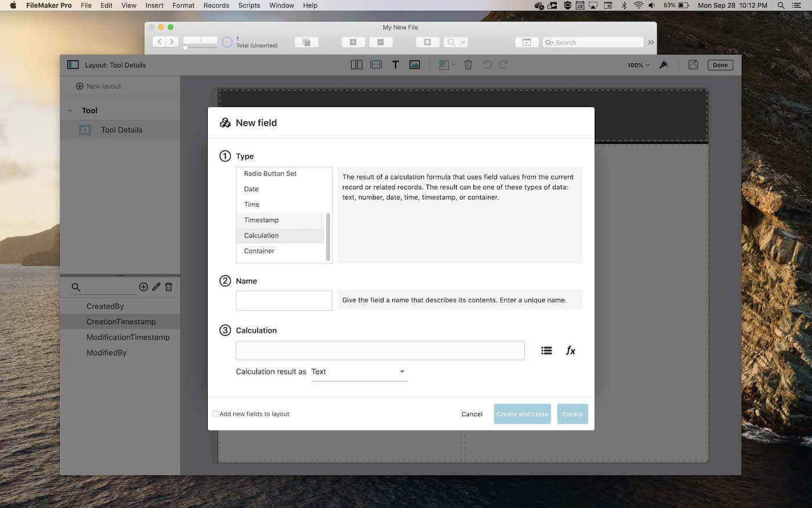Click the Create button

pyautogui.click(x=572, y=414)
